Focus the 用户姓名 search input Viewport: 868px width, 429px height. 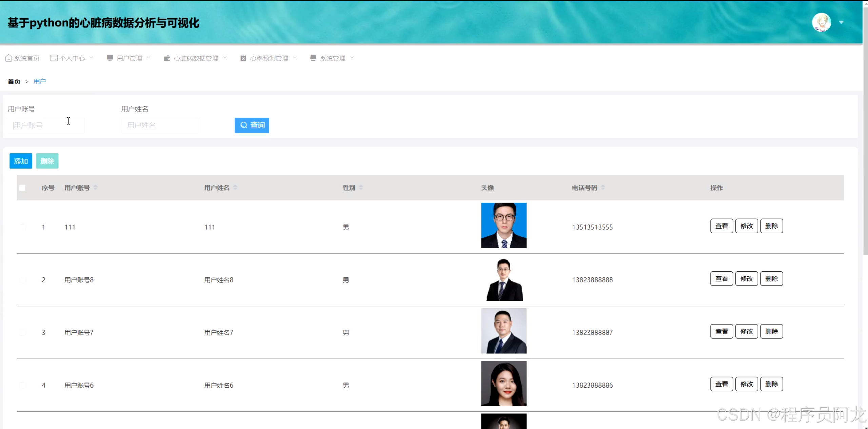pos(159,125)
